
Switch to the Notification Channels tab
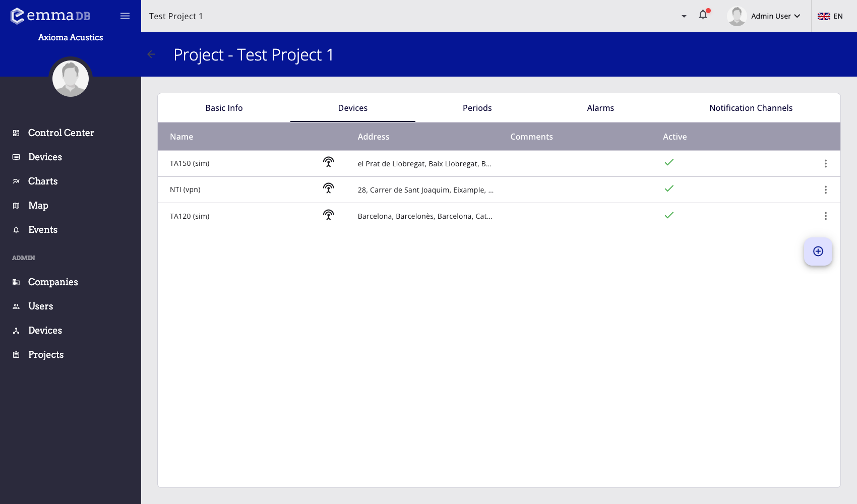tap(751, 108)
